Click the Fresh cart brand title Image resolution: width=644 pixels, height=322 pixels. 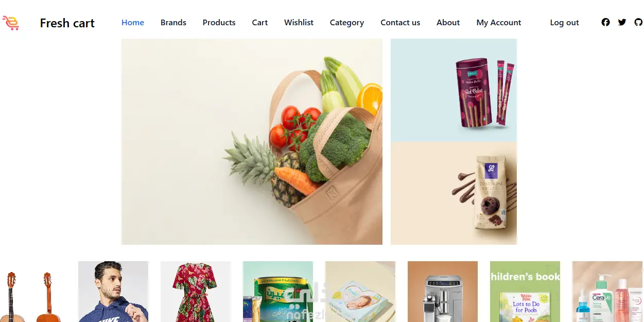point(67,23)
